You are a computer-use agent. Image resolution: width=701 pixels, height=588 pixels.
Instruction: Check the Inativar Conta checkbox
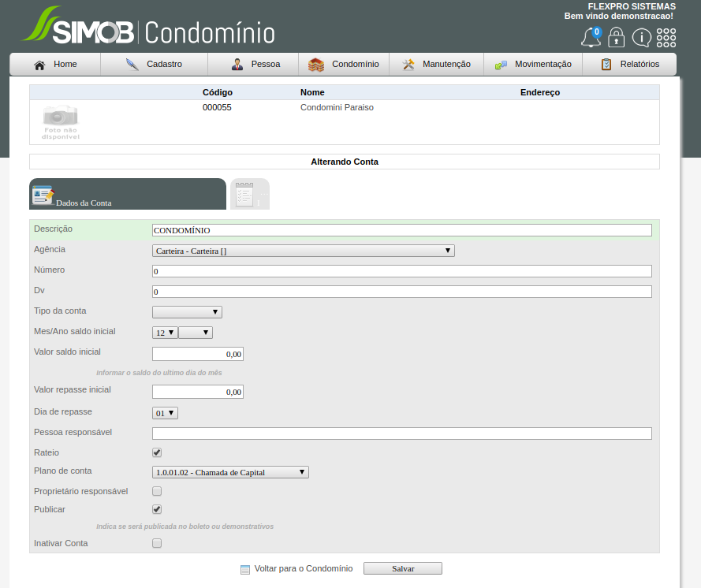[157, 543]
